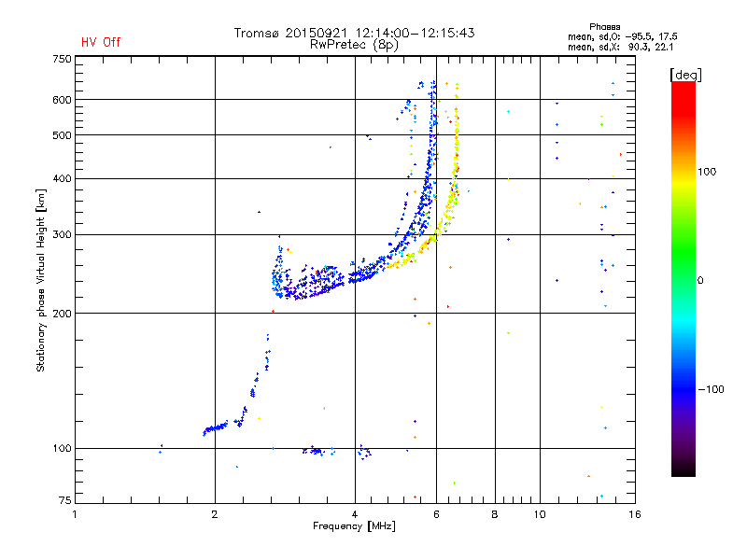Click the 'RwPretec (8p)' subtitle

tap(354, 45)
